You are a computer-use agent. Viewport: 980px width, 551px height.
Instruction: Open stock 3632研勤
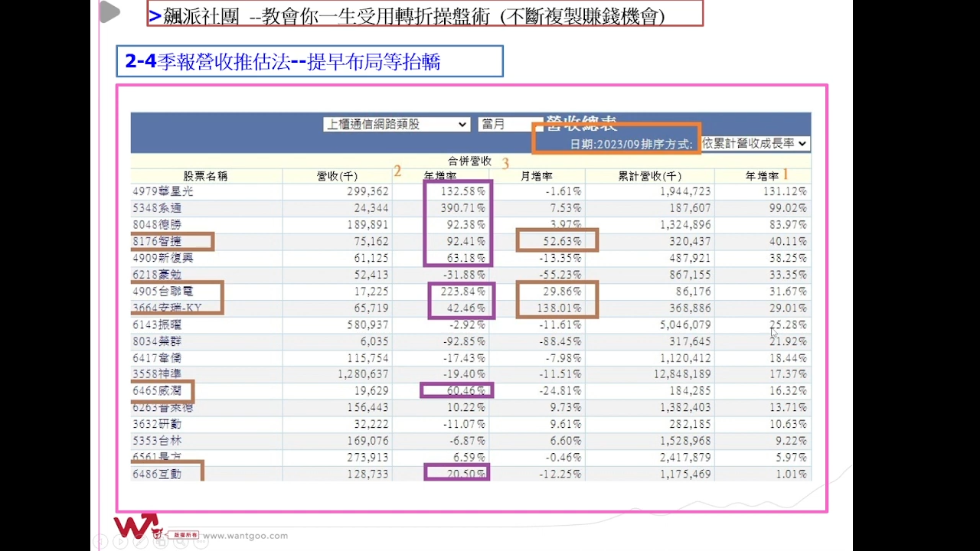click(x=157, y=424)
